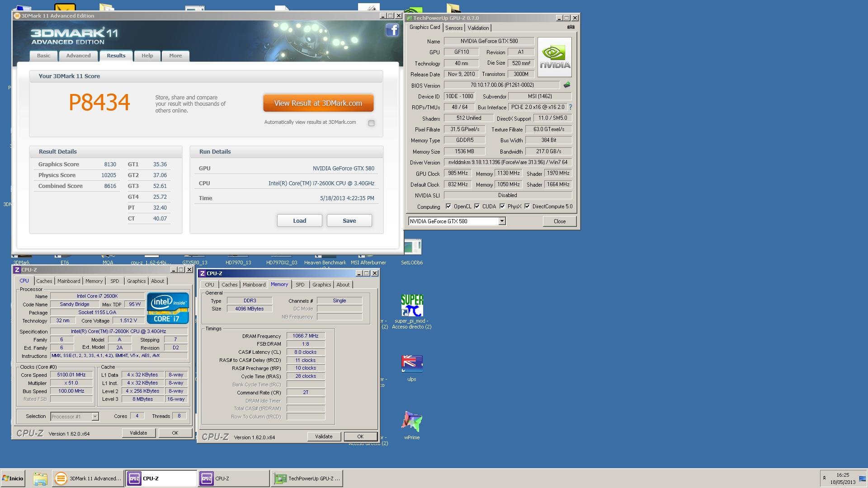The image size is (868, 488).
Task: Click the BIOS save chip icon in GPU-Z
Action: pyautogui.click(x=567, y=85)
